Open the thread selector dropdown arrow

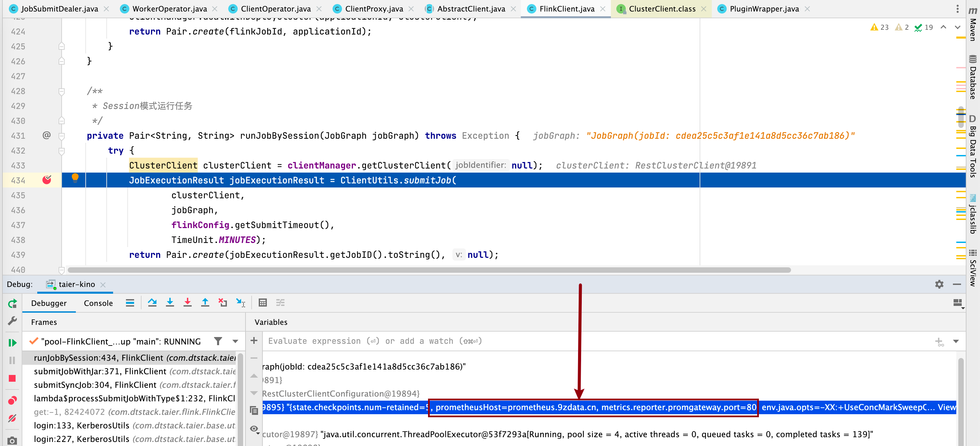pyautogui.click(x=235, y=341)
